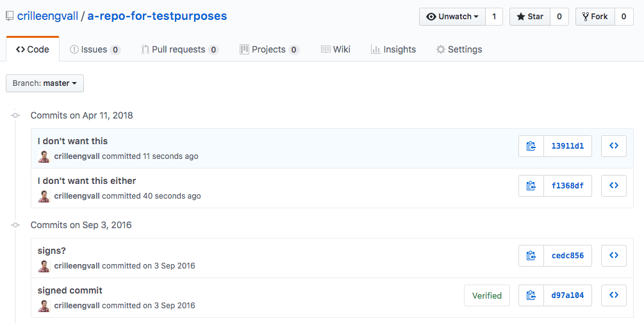Click author crilleengvall on '11 seconds ago' commit

click(77, 156)
